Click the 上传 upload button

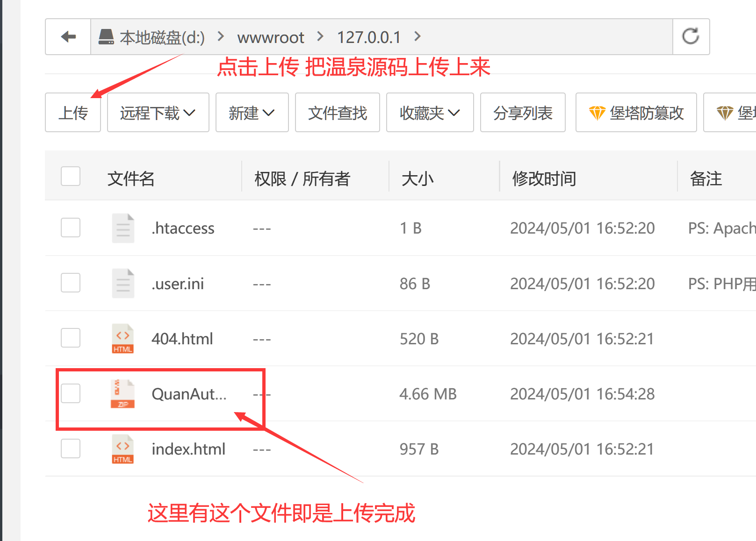click(x=72, y=112)
